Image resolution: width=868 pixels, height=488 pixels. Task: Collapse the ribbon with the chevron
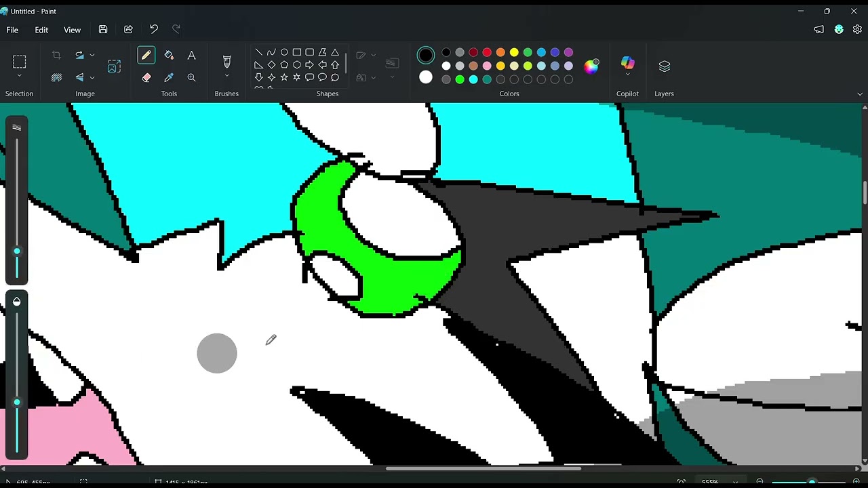pyautogui.click(x=861, y=94)
